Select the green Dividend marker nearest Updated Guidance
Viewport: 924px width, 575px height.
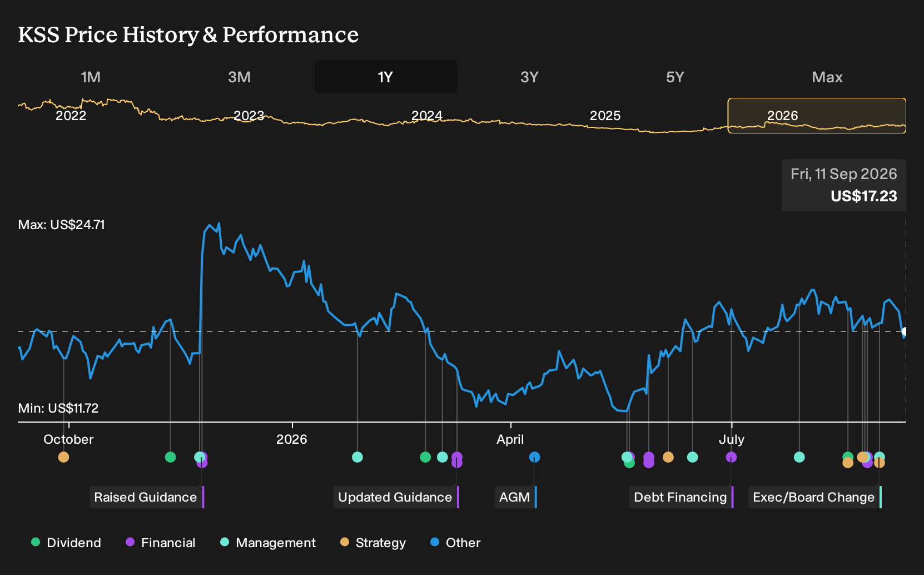[x=425, y=457]
